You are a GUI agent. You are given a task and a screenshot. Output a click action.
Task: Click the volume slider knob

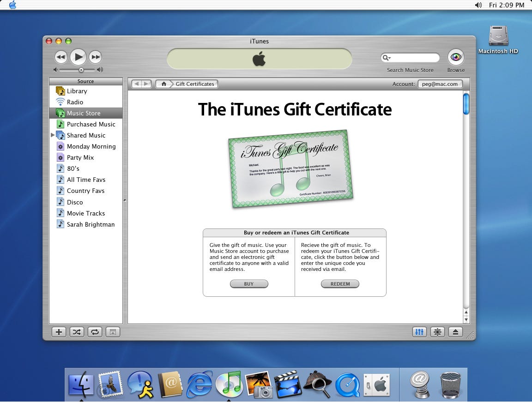click(81, 70)
